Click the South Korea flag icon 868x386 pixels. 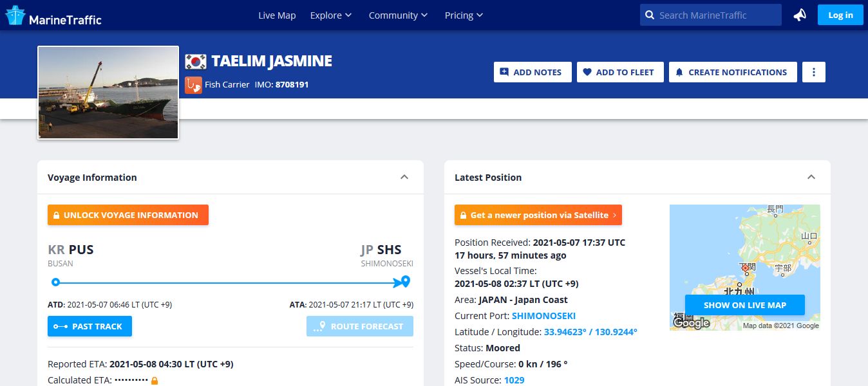[x=195, y=62]
